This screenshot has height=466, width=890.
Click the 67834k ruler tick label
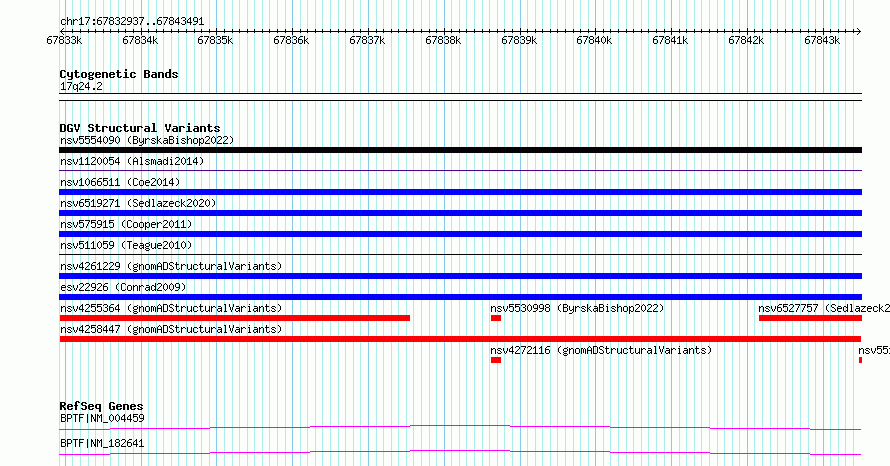pyautogui.click(x=140, y=41)
